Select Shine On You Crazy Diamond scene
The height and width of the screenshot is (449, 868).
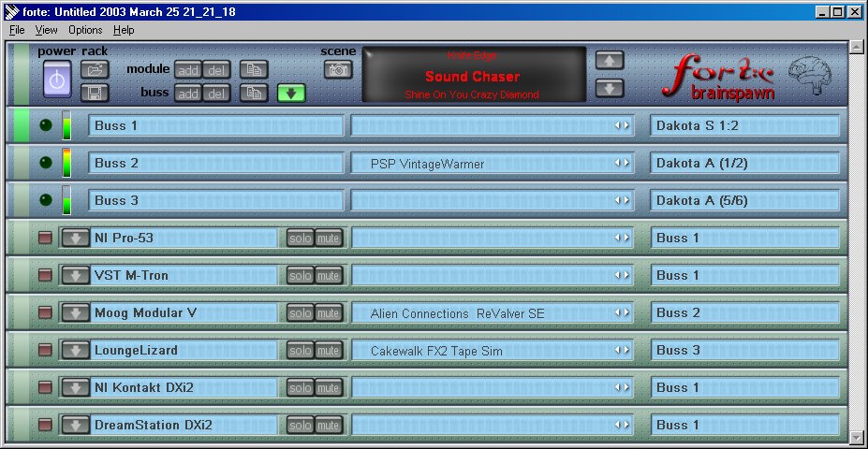click(x=472, y=94)
